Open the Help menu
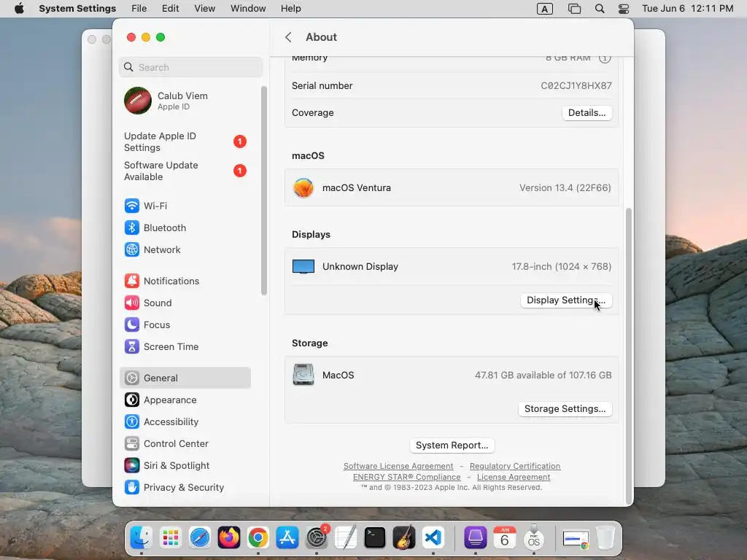747x560 pixels. 290,9
